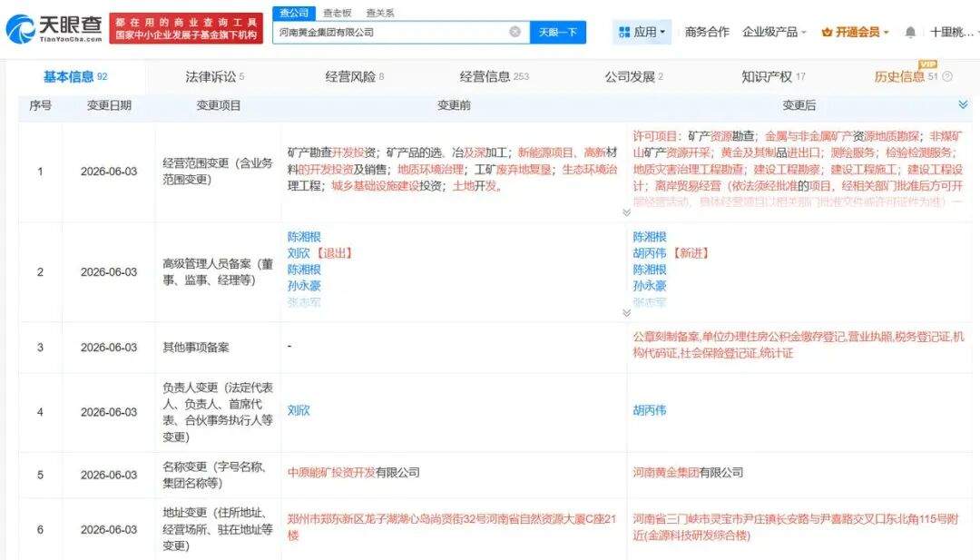
Task: Expand the table using the header double-chevron
Action: pos(963,104)
